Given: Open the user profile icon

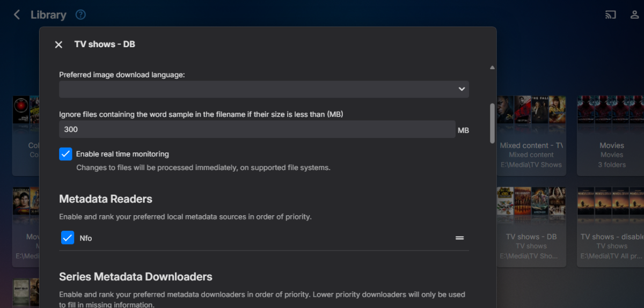Looking at the screenshot, I should 634,15.
